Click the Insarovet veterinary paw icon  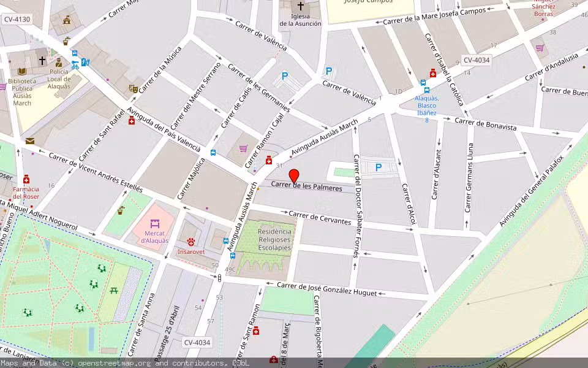point(190,242)
